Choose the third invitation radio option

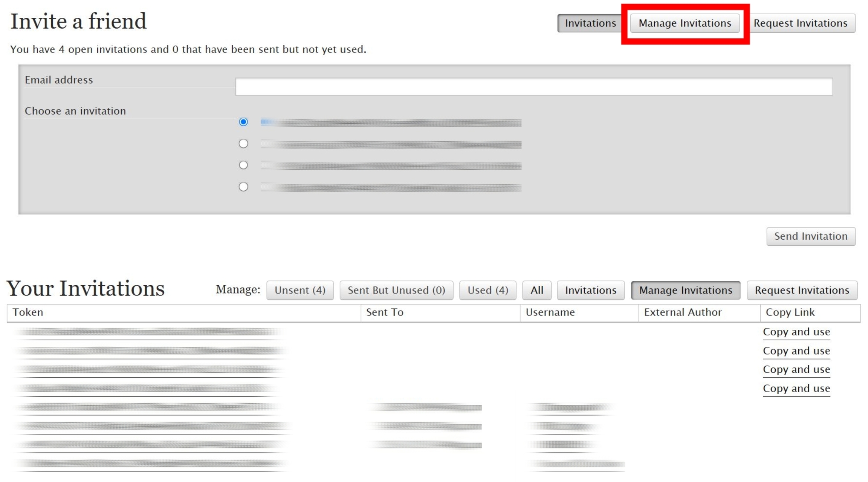pyautogui.click(x=243, y=165)
